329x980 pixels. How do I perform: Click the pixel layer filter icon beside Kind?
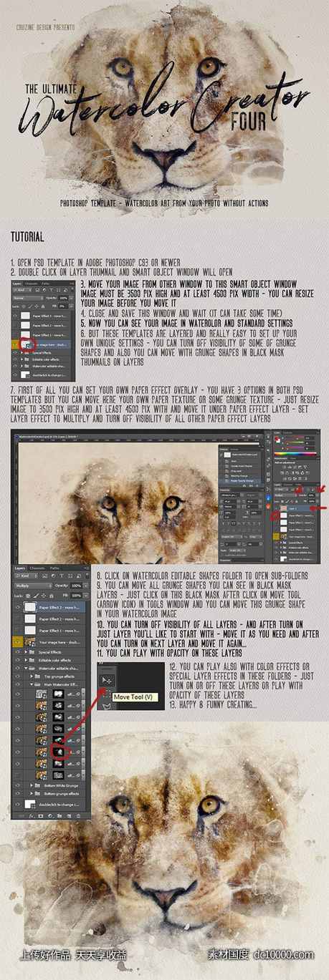click(x=45, y=576)
